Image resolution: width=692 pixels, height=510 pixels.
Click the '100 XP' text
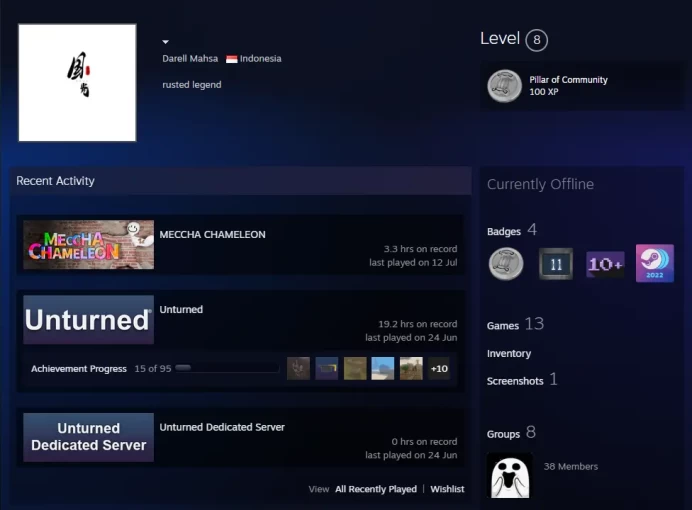point(544,92)
